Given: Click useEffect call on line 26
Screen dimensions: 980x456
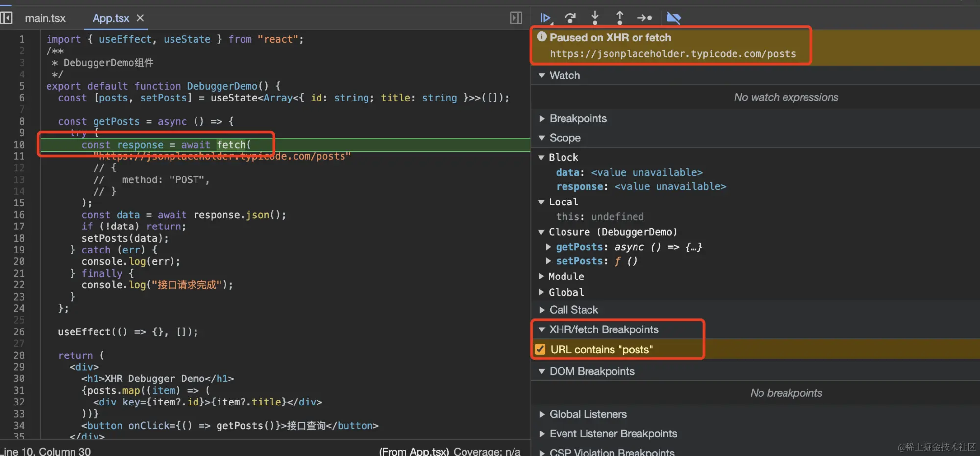Looking at the screenshot, I should (x=128, y=332).
